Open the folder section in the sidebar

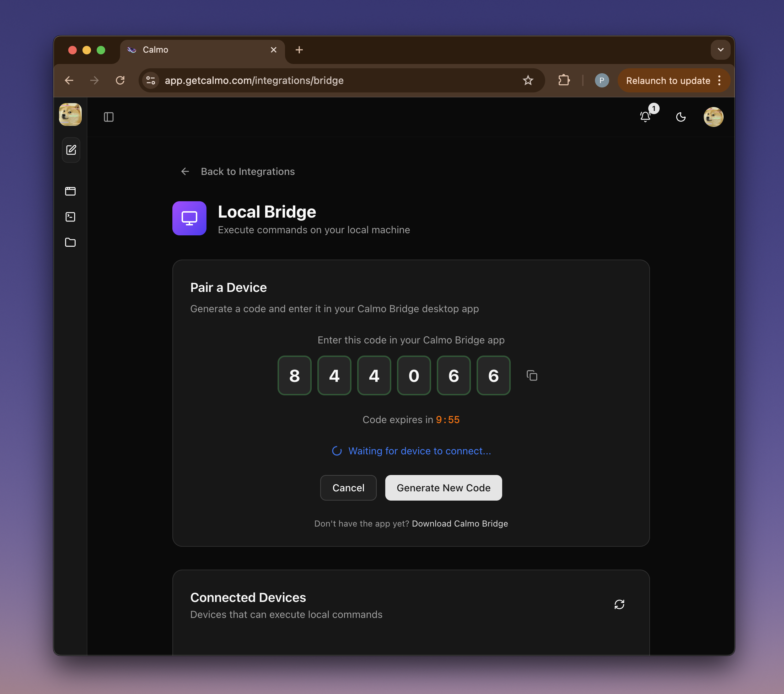tap(71, 242)
